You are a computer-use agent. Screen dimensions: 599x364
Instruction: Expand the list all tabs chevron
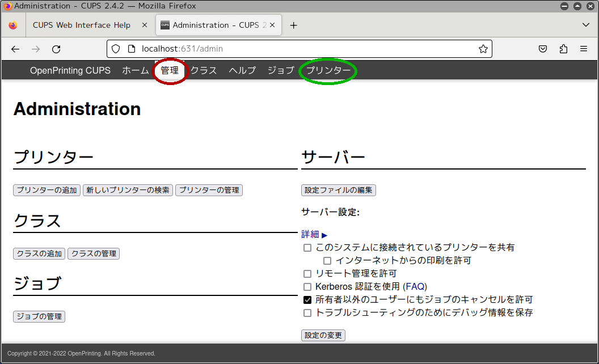tap(585, 25)
